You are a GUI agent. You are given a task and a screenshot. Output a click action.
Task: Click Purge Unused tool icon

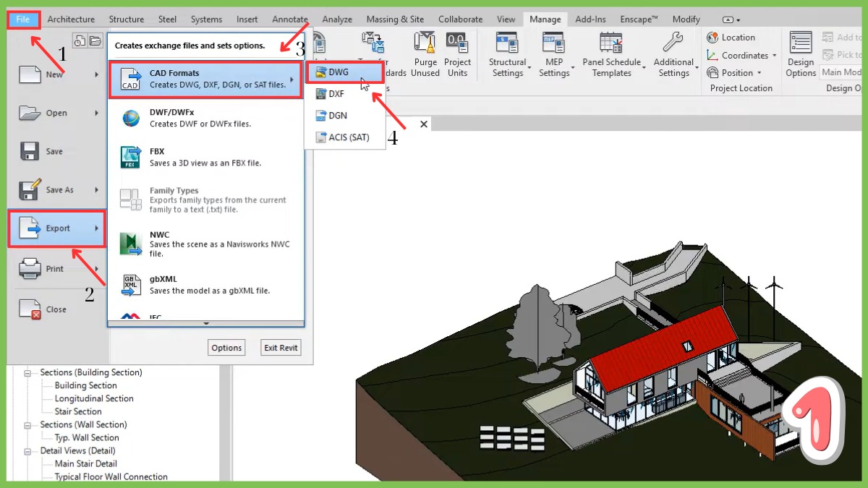coord(425,42)
